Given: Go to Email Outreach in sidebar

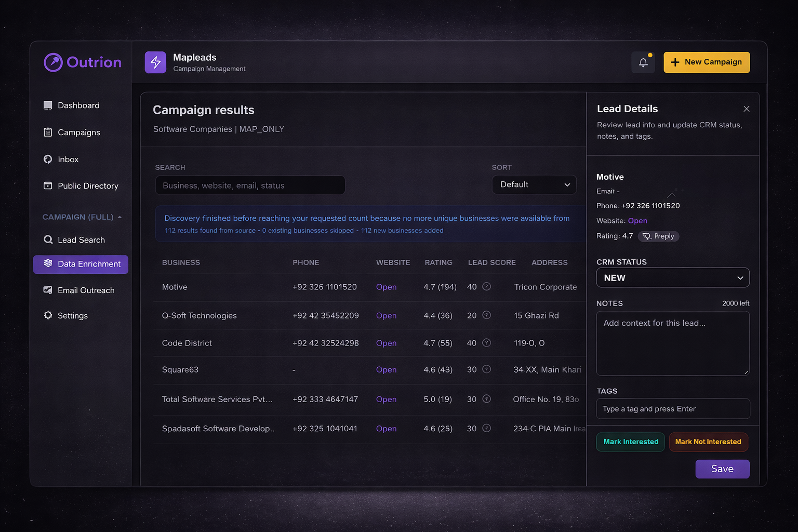Looking at the screenshot, I should click(x=86, y=290).
